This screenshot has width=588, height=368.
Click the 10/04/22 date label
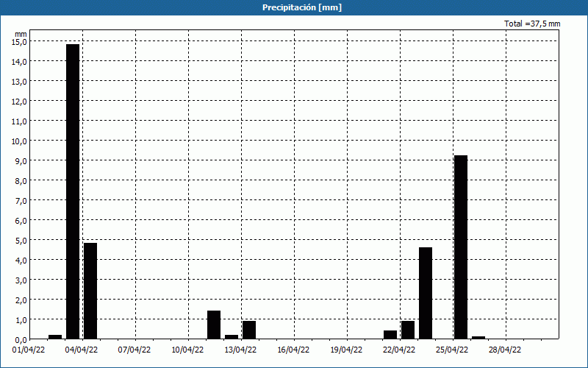tap(187, 350)
